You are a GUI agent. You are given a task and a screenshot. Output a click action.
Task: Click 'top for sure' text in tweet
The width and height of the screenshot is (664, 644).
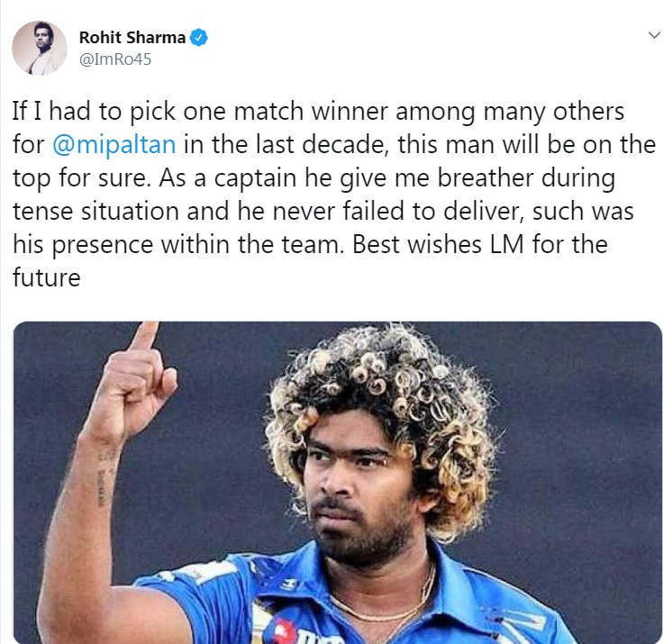pyautogui.click(x=81, y=178)
